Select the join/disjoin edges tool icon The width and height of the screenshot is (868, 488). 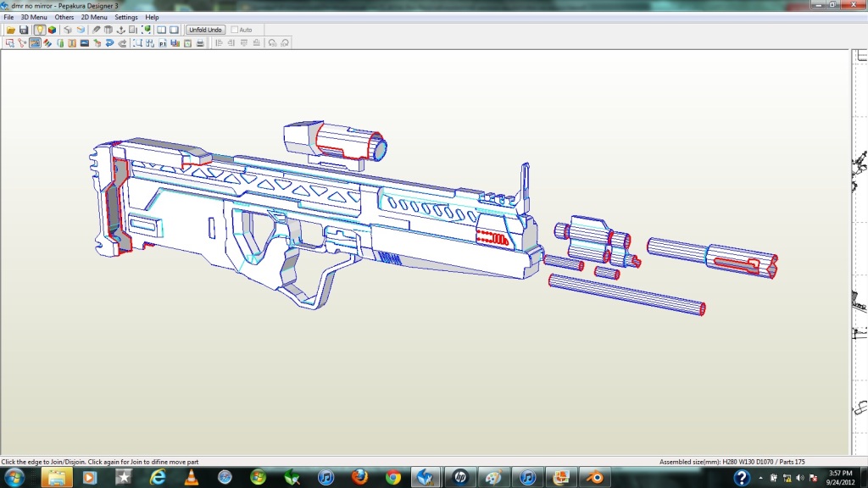tap(22, 43)
